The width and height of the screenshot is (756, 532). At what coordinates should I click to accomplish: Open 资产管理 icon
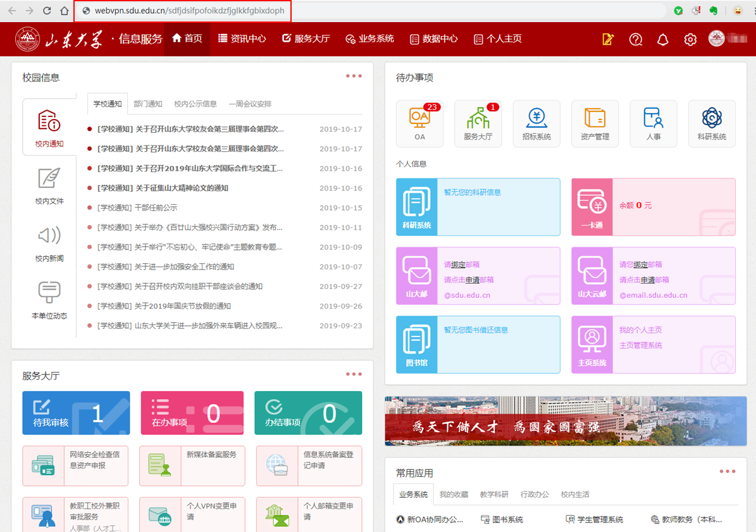click(595, 123)
